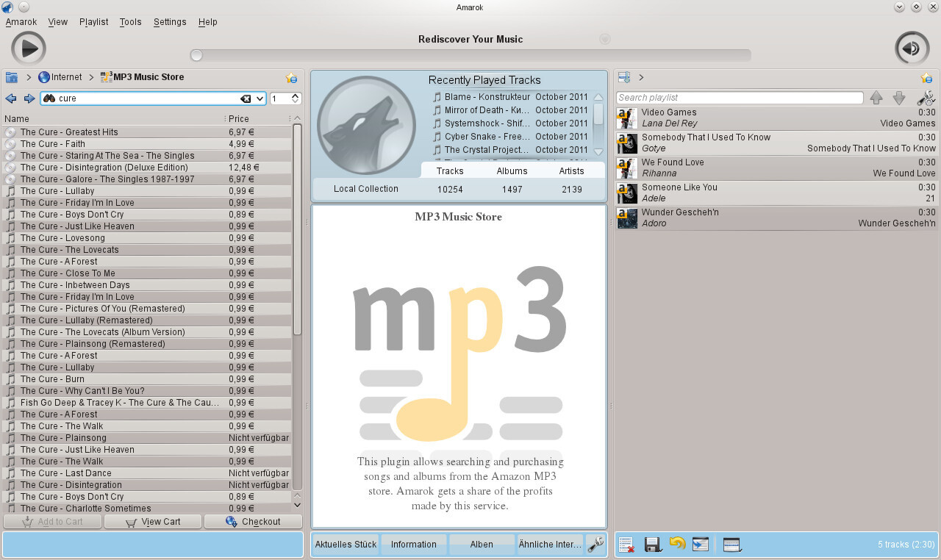This screenshot has height=560, width=941.
Task: Open the Tools menu
Action: tap(131, 22)
